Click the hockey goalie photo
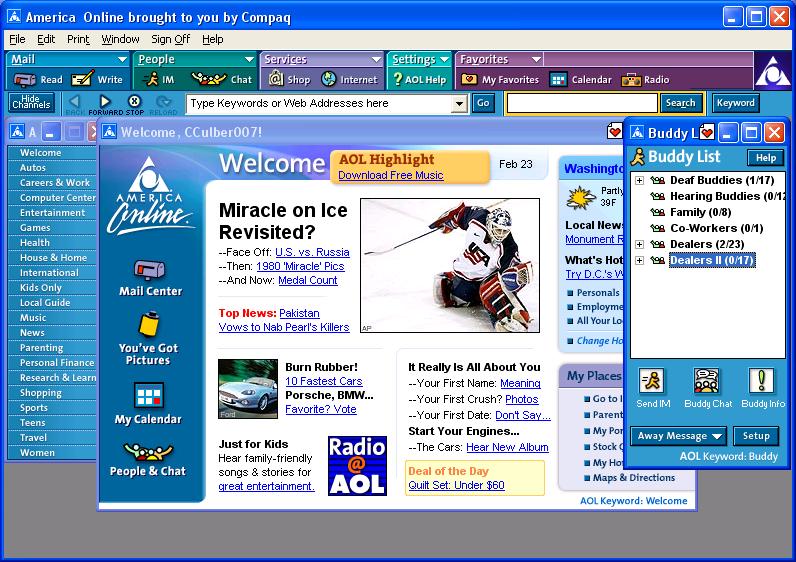This screenshot has height=562, width=796. pyautogui.click(x=450, y=266)
